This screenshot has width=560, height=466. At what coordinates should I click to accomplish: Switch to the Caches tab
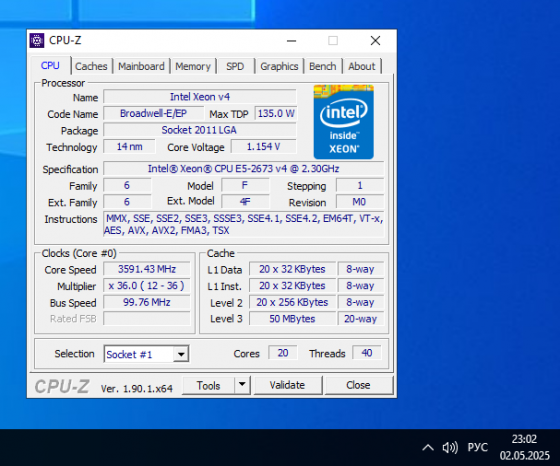coord(91,66)
